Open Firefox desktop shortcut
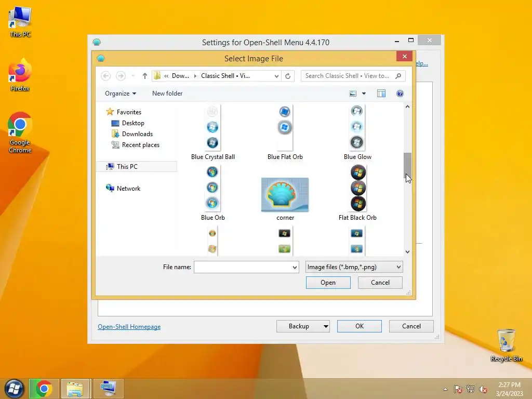 click(x=20, y=75)
